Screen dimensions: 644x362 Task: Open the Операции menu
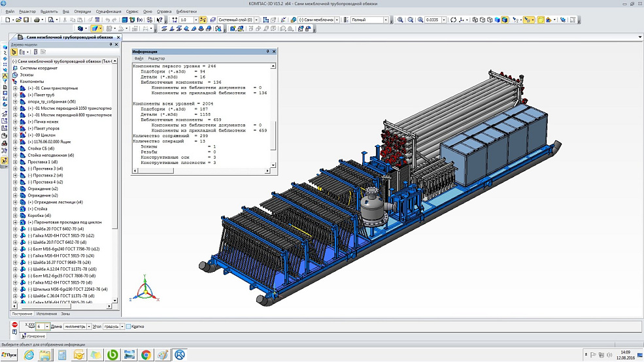click(82, 12)
